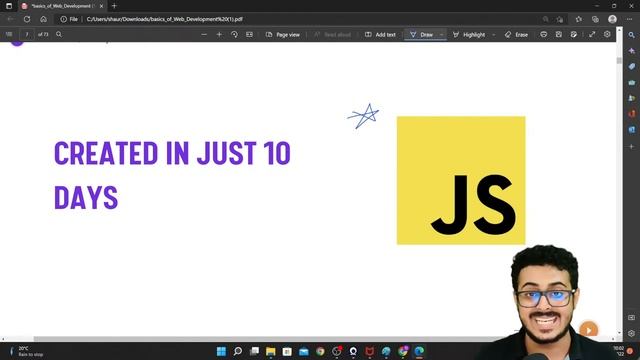Open the find-in-PDF search icon
This screenshot has height=360, width=640.
(59, 35)
